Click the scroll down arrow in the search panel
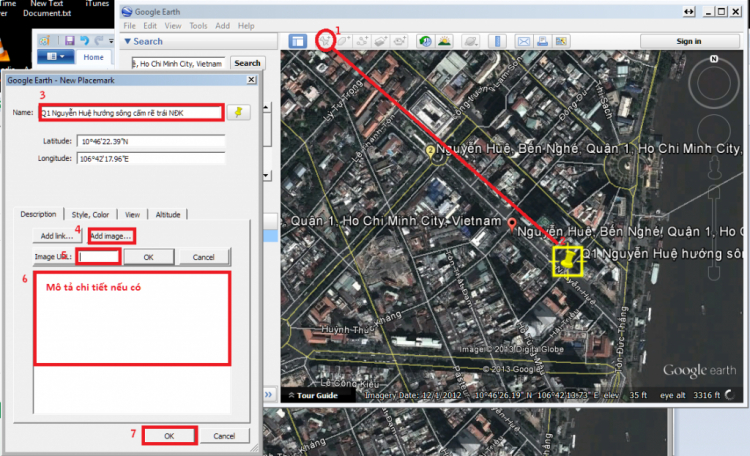The image size is (750, 456). [x=266, y=176]
